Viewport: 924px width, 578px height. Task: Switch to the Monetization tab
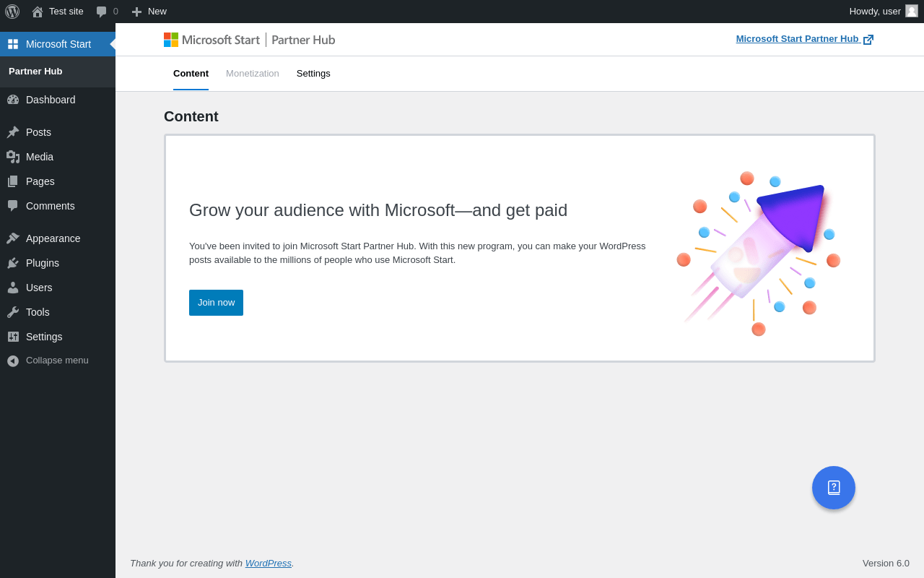253,74
